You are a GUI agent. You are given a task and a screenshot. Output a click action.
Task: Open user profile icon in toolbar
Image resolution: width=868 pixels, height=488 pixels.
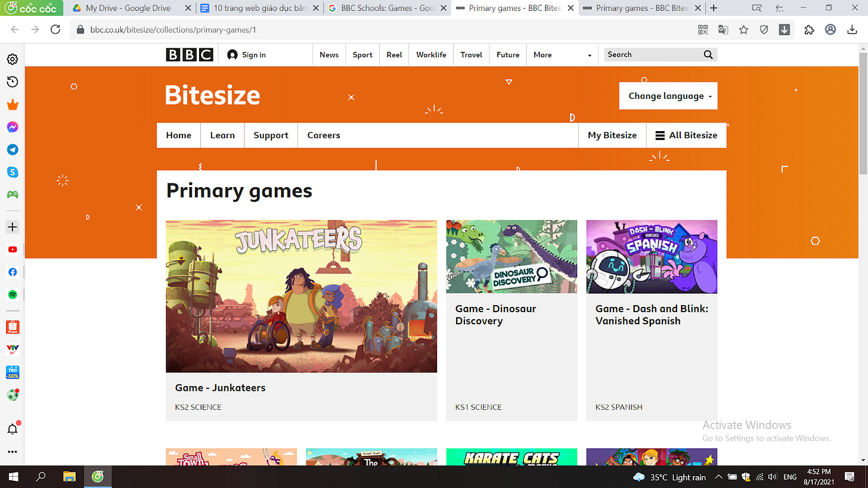point(830,30)
